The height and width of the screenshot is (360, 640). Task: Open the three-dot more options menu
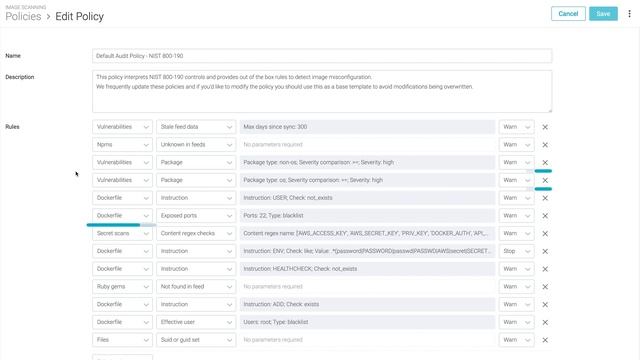[629, 13]
